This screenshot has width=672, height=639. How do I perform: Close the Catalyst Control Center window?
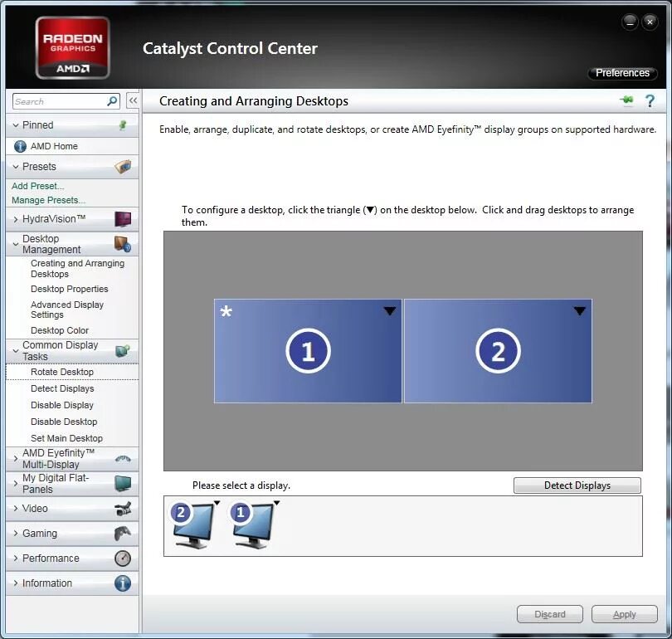tap(650, 22)
